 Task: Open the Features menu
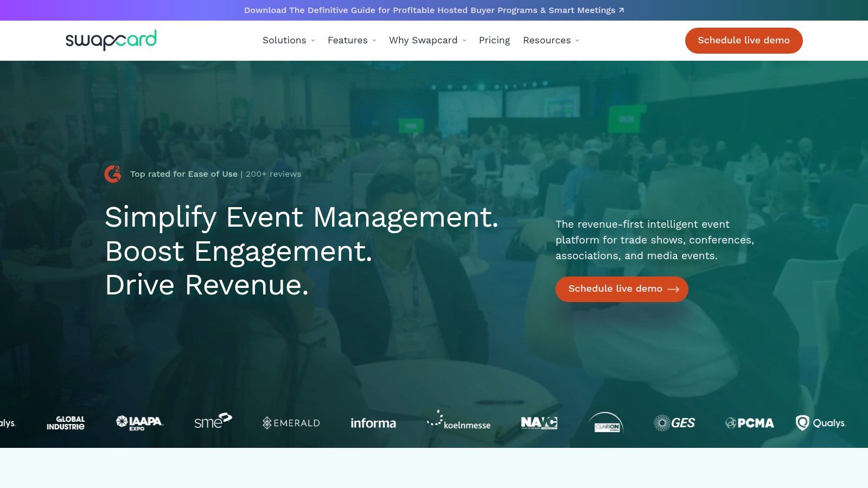coord(352,40)
